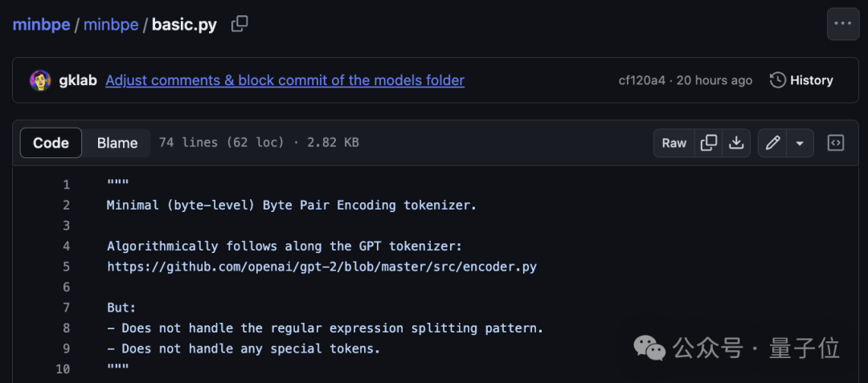
Task: Switch to the Code view tab
Action: click(51, 143)
